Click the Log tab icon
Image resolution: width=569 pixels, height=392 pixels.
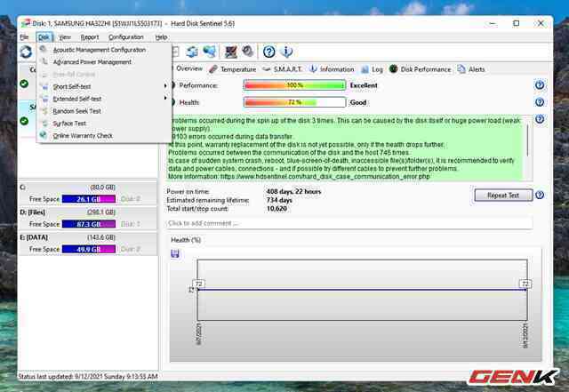365,69
